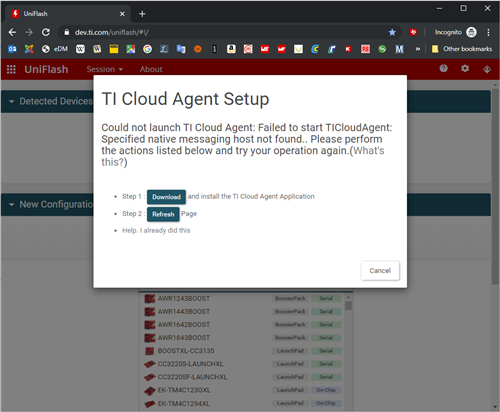Click the Refresh button in Step 2
The height and width of the screenshot is (412, 500).
(x=163, y=214)
